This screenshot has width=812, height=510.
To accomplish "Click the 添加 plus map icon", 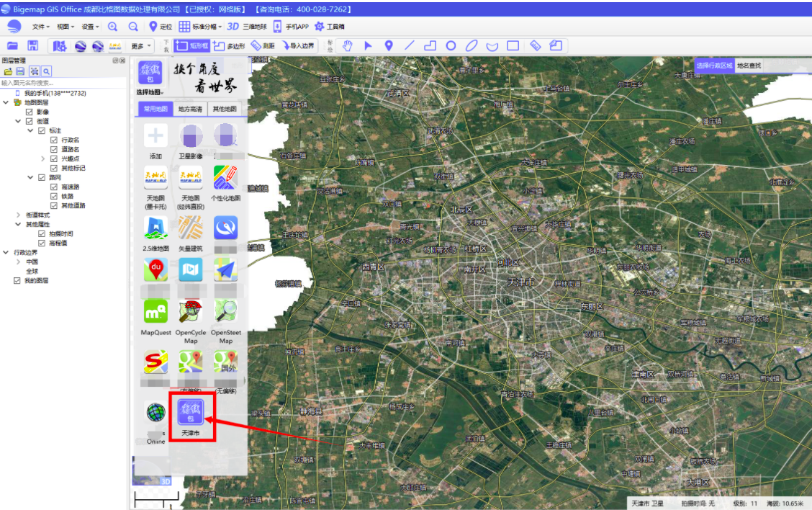I will 156,141.
